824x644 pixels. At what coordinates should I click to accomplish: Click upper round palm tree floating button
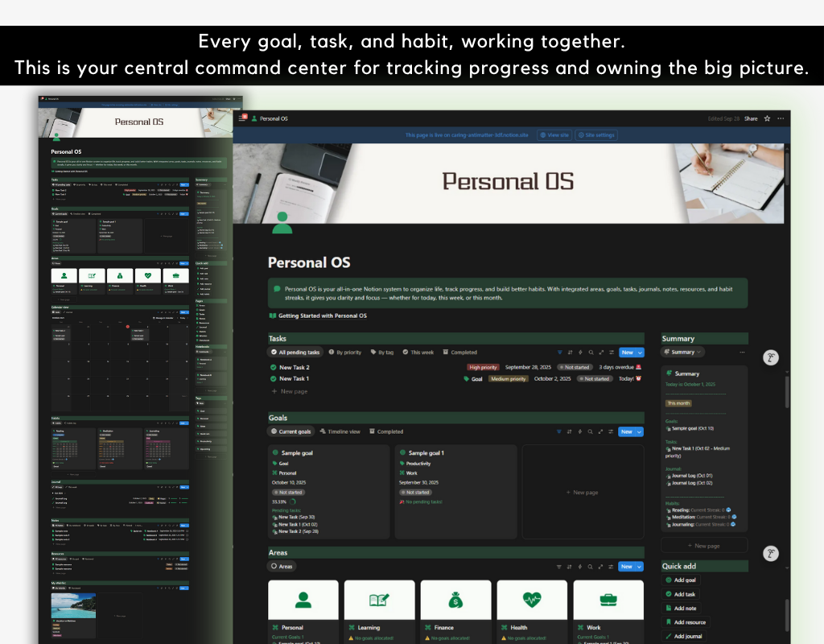click(770, 357)
